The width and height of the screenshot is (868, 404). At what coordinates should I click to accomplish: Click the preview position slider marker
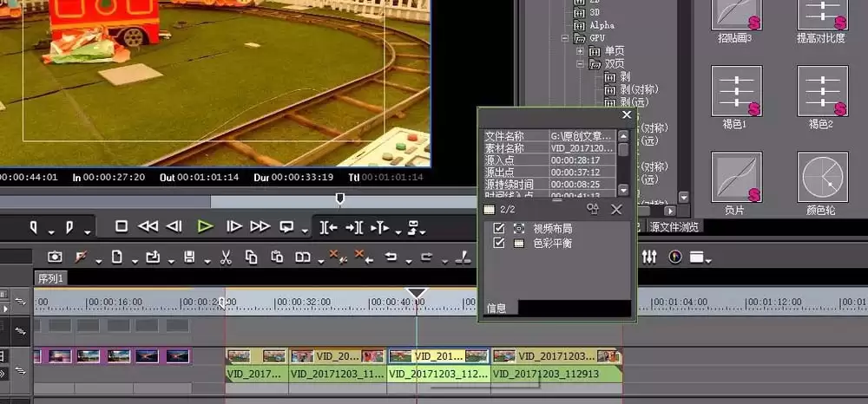point(340,198)
